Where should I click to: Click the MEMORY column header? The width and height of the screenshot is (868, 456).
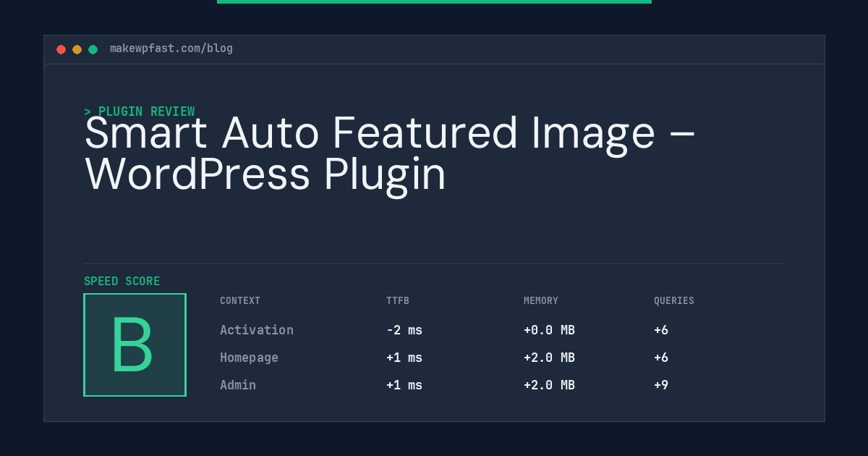click(541, 300)
